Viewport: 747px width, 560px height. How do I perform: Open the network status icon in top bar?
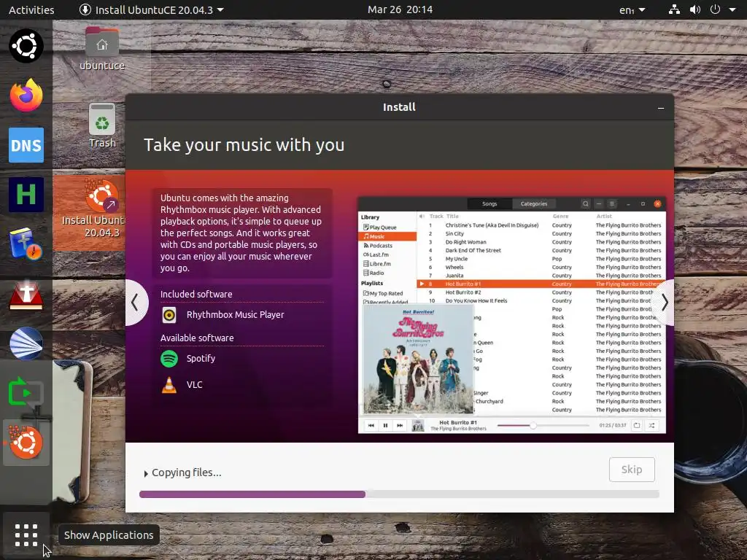pos(673,9)
